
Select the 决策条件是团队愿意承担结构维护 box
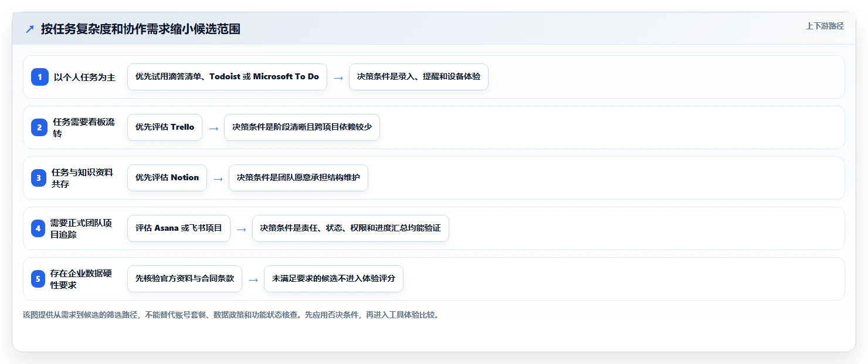point(299,178)
